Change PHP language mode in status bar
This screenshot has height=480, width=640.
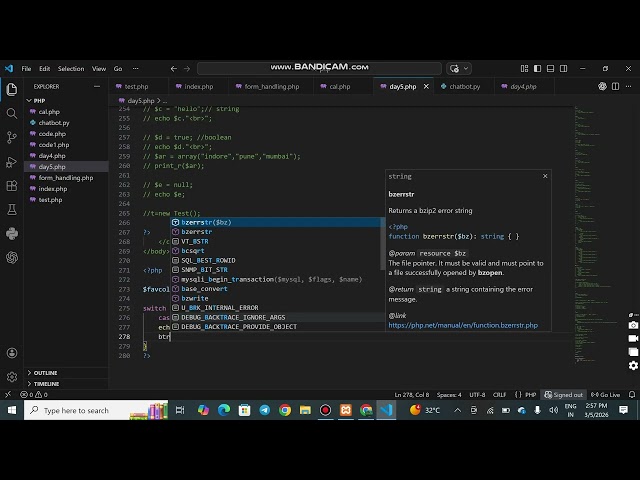(530, 395)
